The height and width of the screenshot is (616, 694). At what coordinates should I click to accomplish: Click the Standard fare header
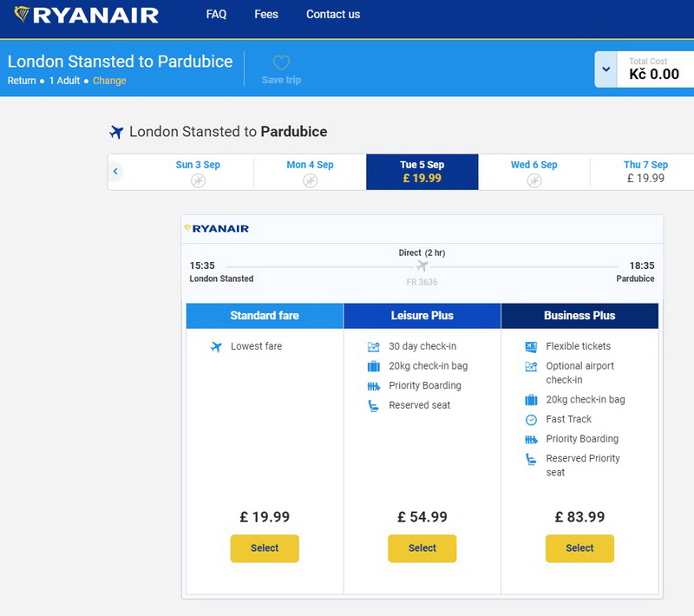click(x=265, y=316)
